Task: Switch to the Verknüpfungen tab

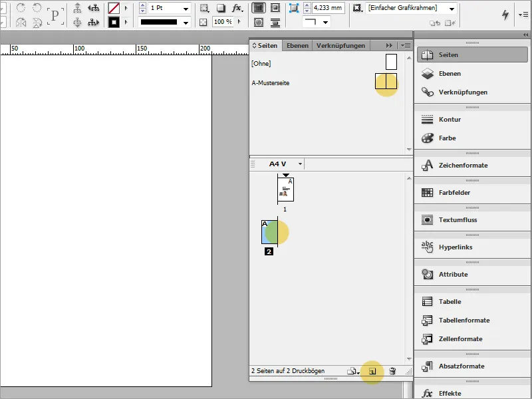Action: point(340,45)
